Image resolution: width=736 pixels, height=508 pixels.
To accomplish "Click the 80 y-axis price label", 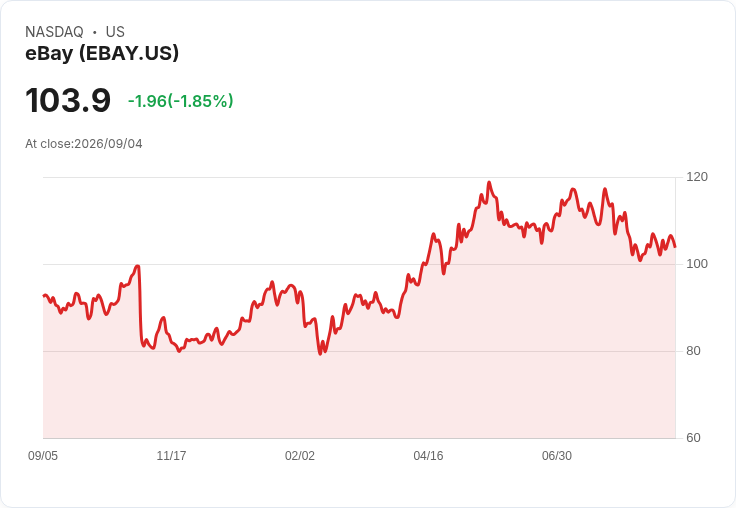I will (693, 351).
